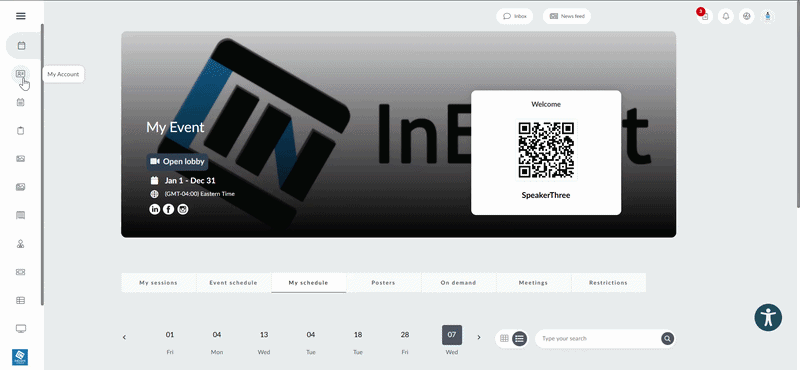Click the Type your search field
This screenshot has height=370, width=800.
coord(599,338)
